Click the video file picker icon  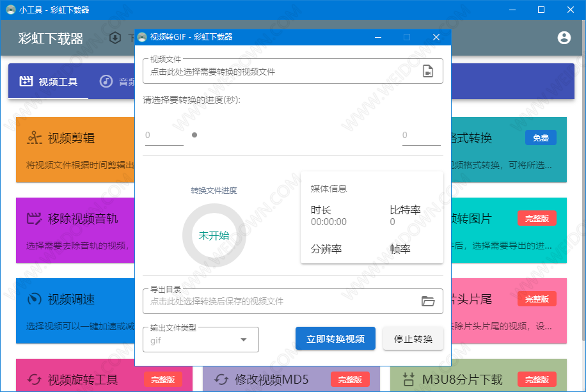click(428, 70)
